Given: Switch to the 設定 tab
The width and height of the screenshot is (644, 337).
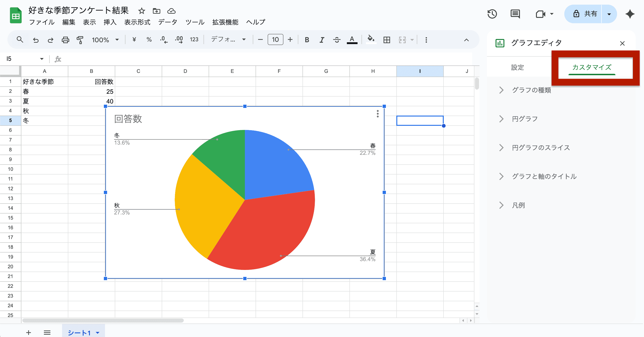Looking at the screenshot, I should pyautogui.click(x=517, y=67).
